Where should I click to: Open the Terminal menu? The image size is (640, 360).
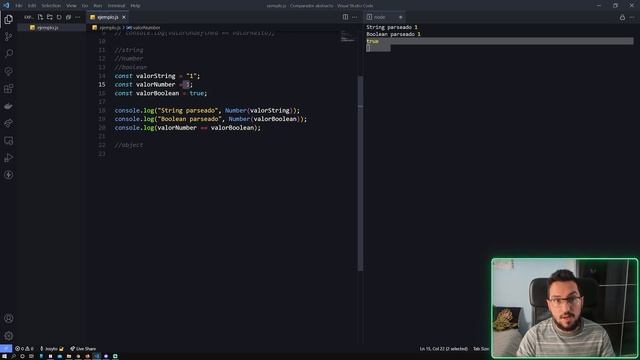click(116, 6)
